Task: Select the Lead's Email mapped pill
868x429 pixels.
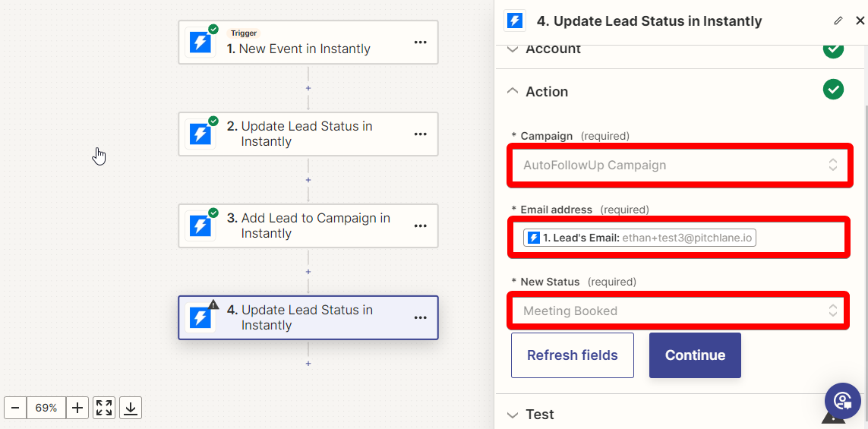Action: [639, 238]
